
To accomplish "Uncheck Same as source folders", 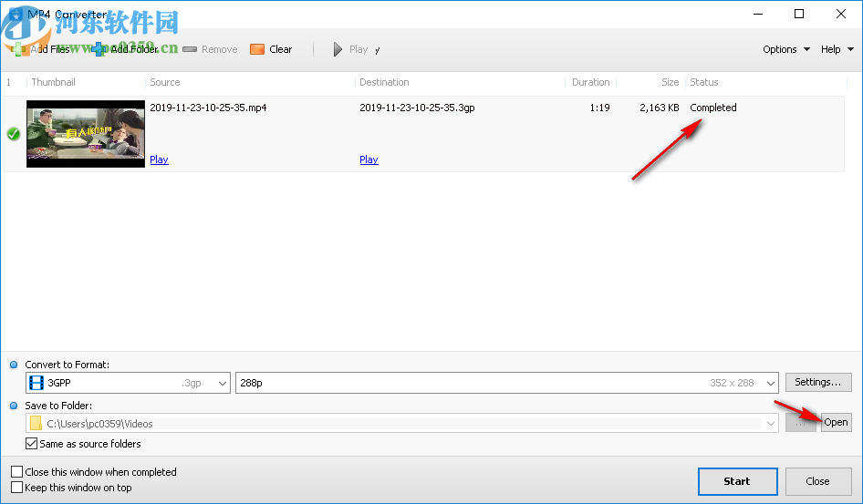I will coord(32,444).
